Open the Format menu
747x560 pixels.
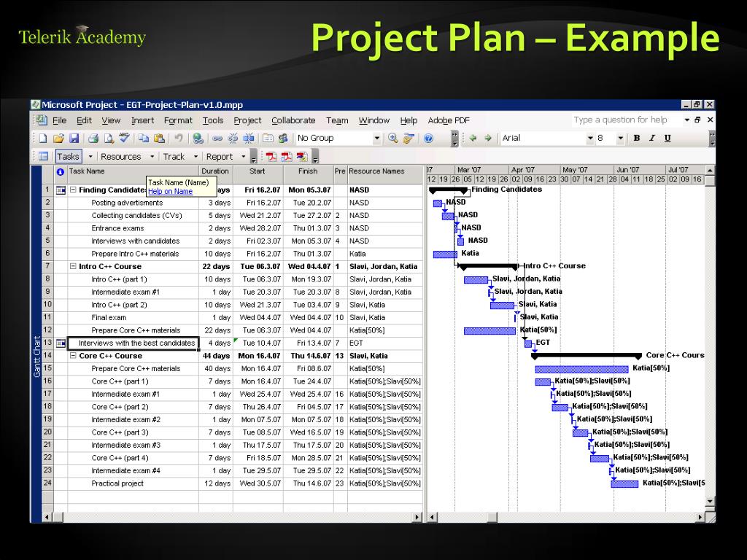click(x=178, y=120)
